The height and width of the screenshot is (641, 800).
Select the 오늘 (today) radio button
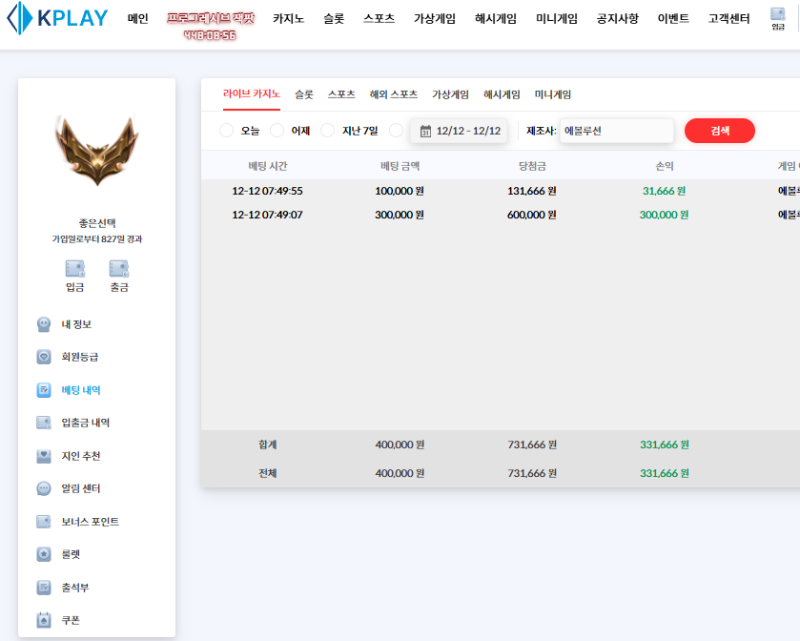226,131
